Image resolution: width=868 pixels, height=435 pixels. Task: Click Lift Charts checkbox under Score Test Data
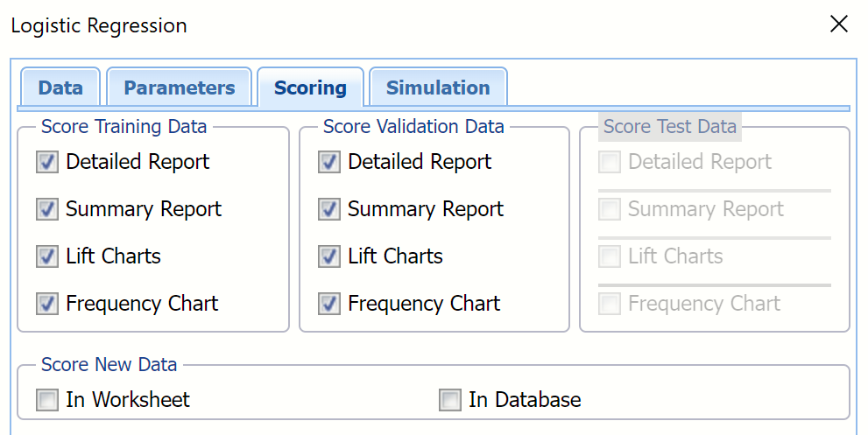pos(610,256)
